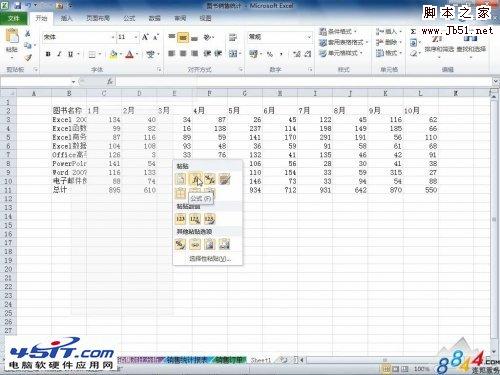The height and width of the screenshot is (375, 500).
Task: Open 套用表格格式 table format dropdown
Action: 344,42
